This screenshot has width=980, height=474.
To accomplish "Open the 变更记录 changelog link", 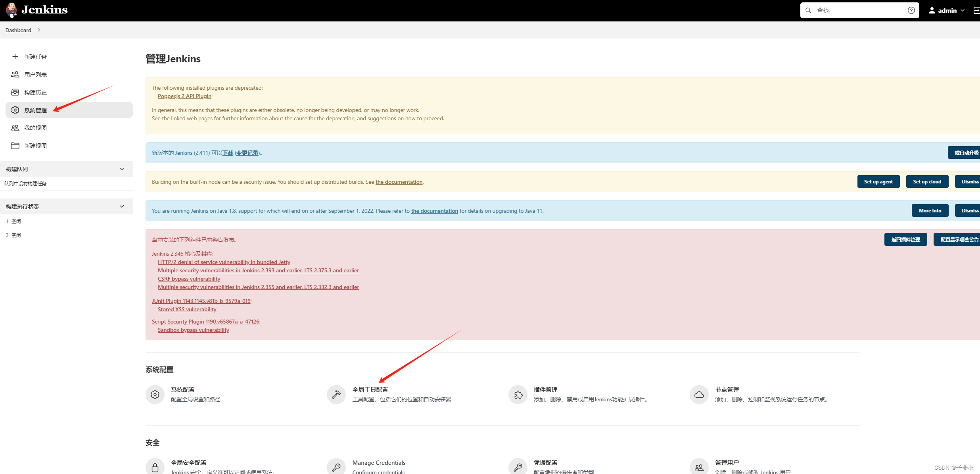I will [247, 153].
